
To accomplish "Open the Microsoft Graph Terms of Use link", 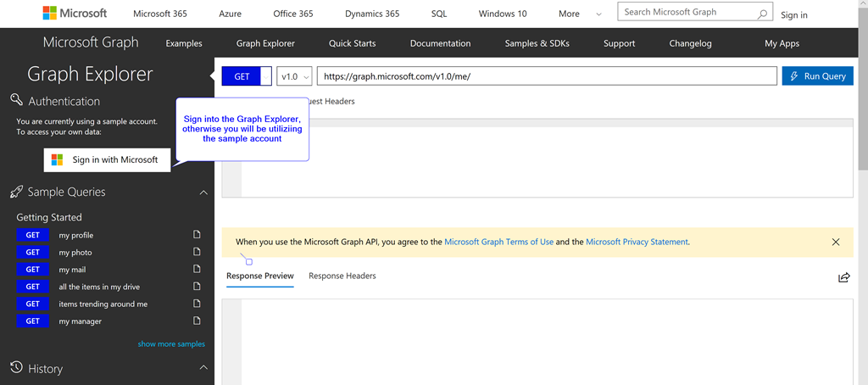I will pyautogui.click(x=498, y=242).
